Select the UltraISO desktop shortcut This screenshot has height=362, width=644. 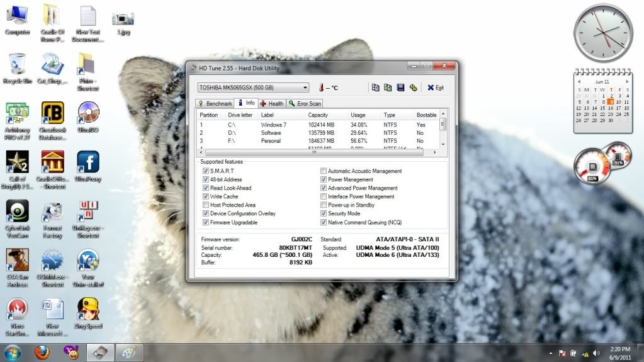point(88,118)
